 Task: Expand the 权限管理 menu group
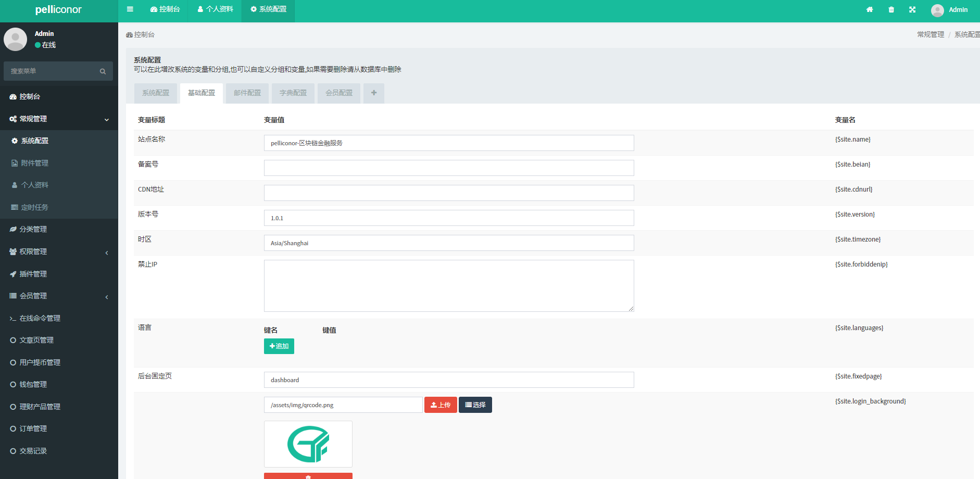(59, 251)
